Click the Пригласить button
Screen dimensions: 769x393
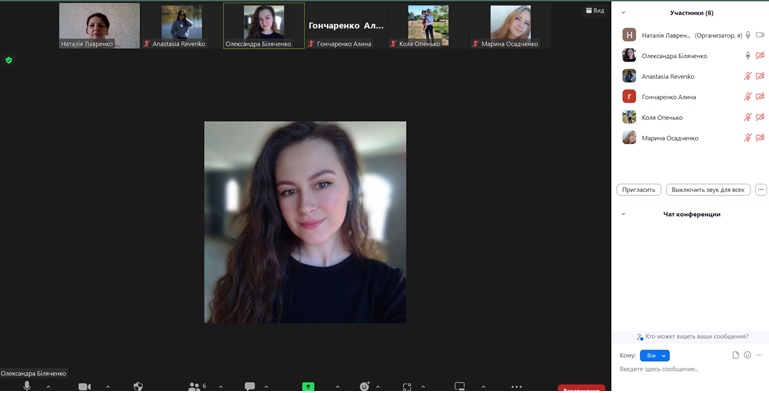[639, 189]
